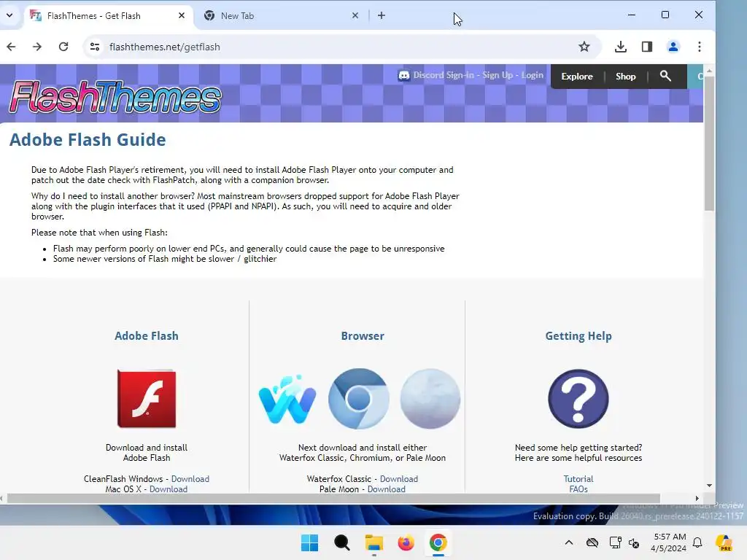Minimize the Chrome window
This screenshot has width=747, height=560.
click(x=632, y=15)
